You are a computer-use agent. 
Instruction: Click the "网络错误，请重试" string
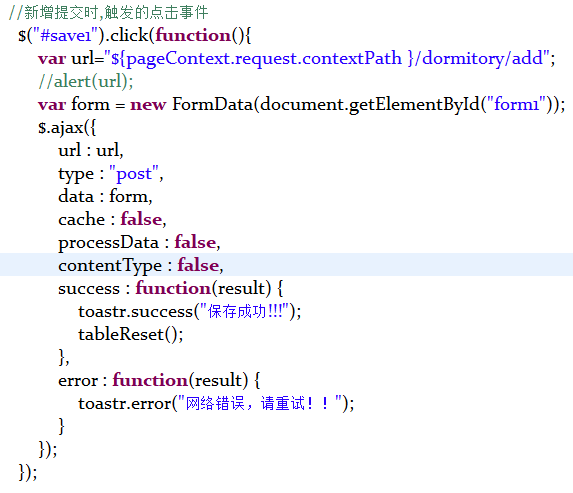(260, 403)
